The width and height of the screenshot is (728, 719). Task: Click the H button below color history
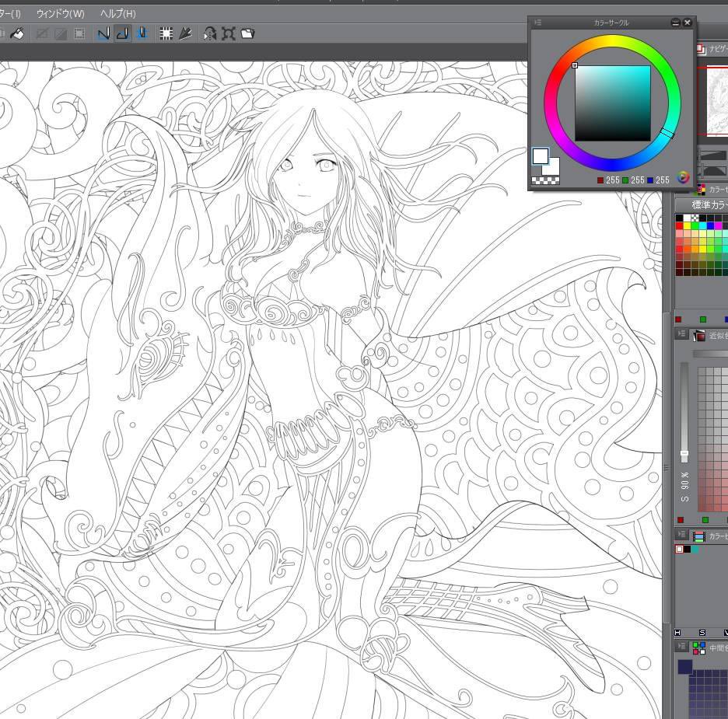(x=677, y=633)
